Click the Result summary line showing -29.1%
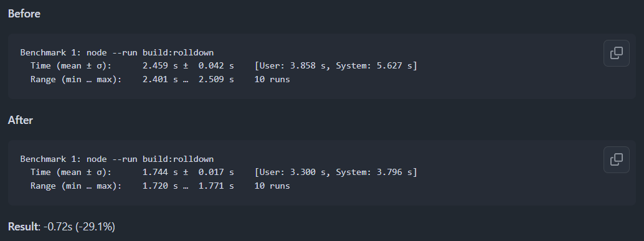644x241 pixels. coord(62,226)
